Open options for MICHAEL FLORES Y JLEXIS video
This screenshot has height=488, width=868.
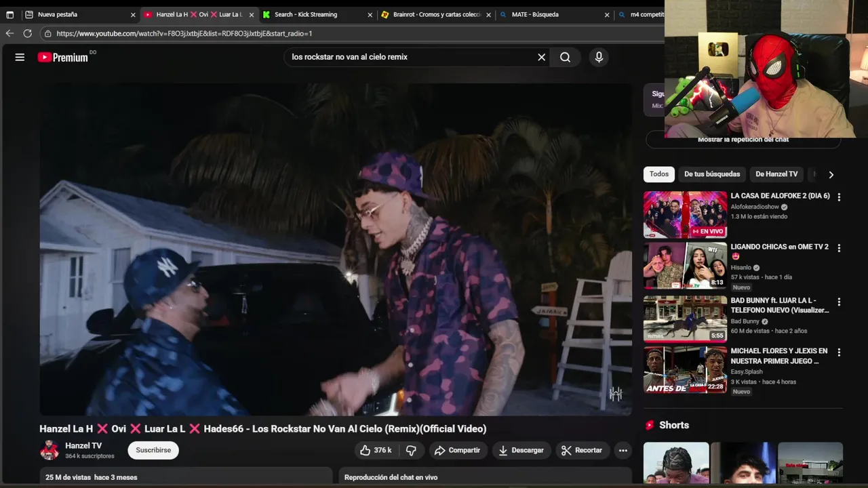(839, 352)
